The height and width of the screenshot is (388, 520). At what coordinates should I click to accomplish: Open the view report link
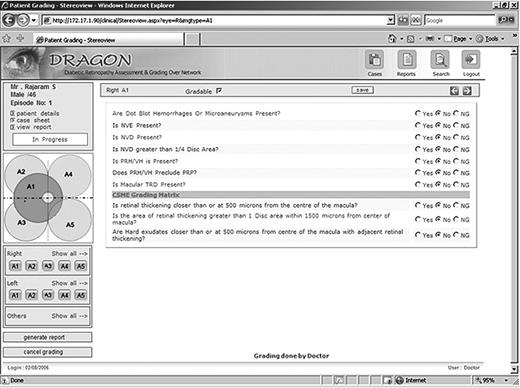click(x=34, y=127)
